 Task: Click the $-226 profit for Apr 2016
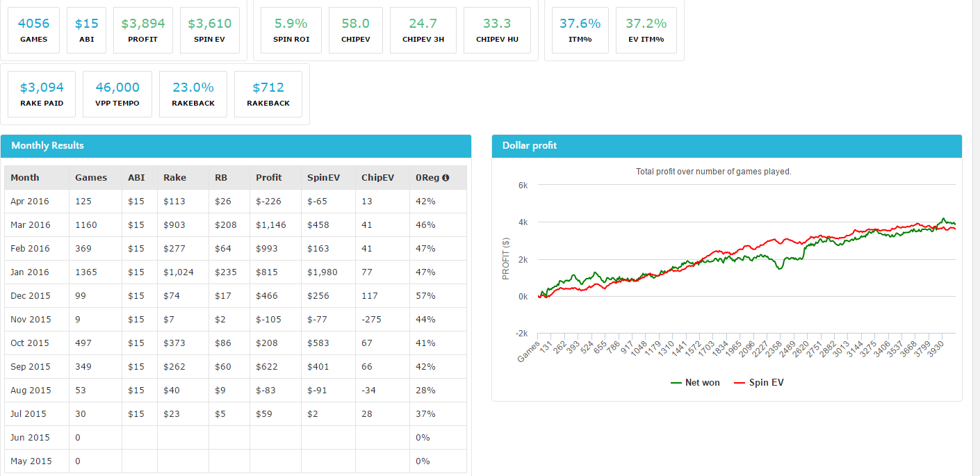click(268, 202)
